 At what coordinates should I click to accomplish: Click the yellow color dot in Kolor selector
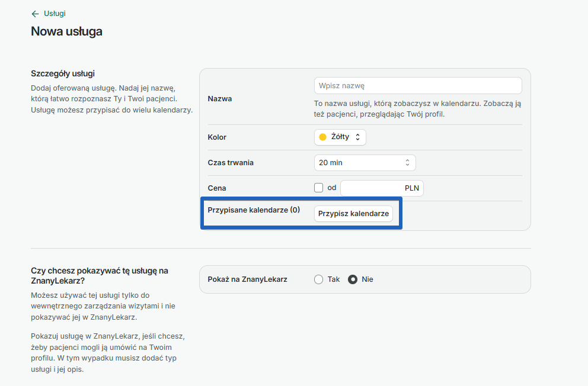(x=322, y=137)
